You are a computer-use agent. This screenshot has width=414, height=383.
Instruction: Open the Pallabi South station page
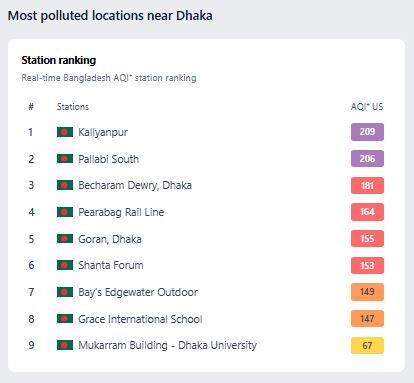tap(109, 159)
